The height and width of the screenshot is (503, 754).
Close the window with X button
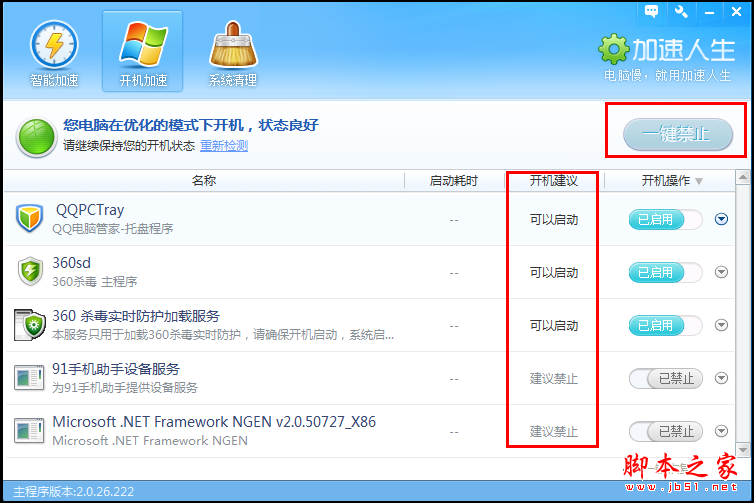pyautogui.click(x=736, y=12)
